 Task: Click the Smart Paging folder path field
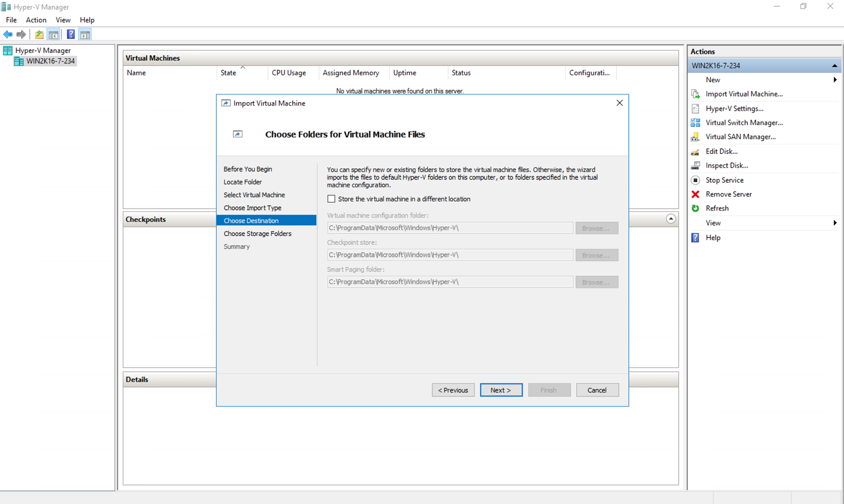[x=450, y=282]
